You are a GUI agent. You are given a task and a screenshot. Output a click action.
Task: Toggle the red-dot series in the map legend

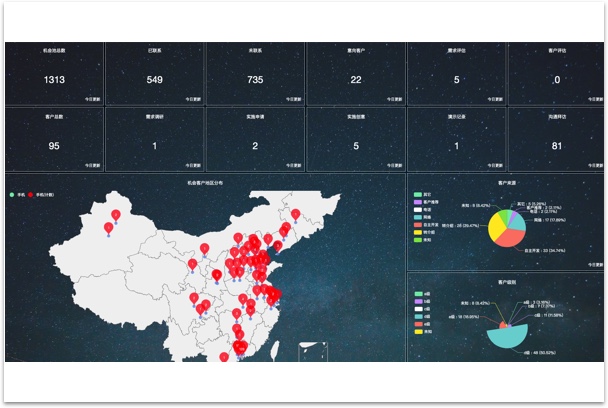pyautogui.click(x=41, y=195)
